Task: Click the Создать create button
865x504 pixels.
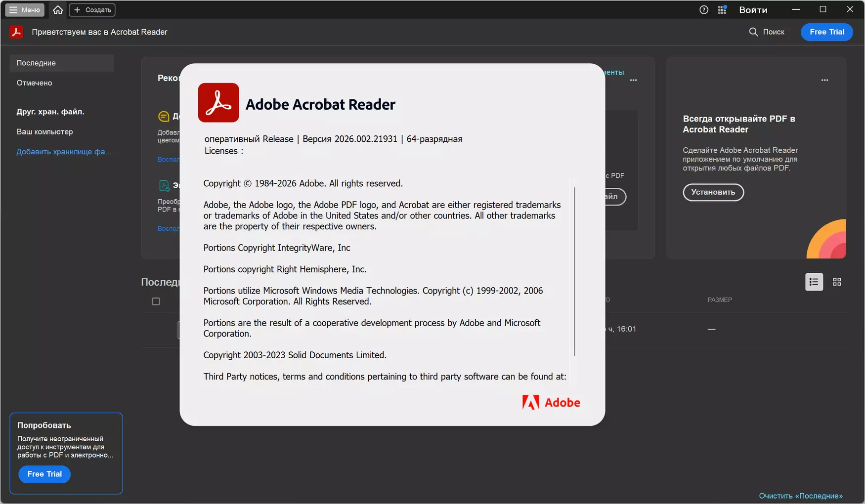Action: click(92, 10)
